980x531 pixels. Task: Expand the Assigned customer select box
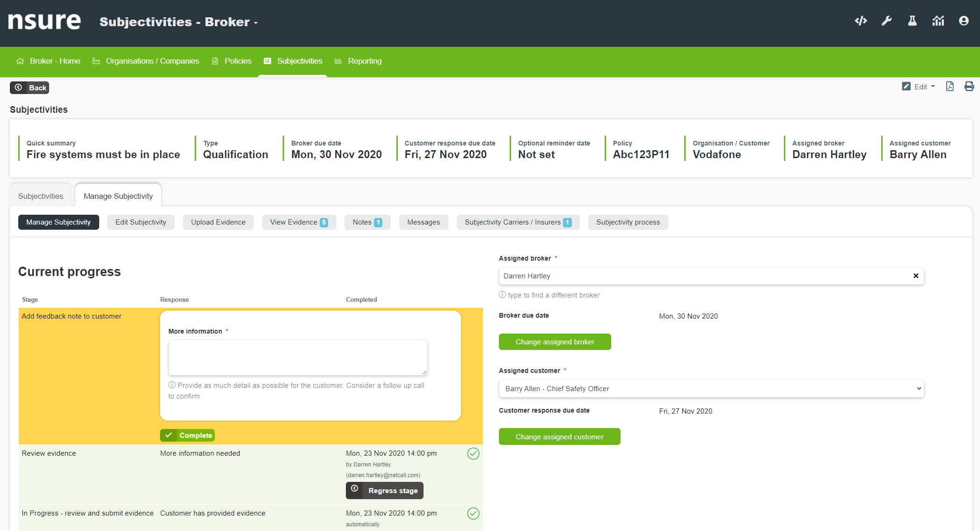click(x=711, y=389)
